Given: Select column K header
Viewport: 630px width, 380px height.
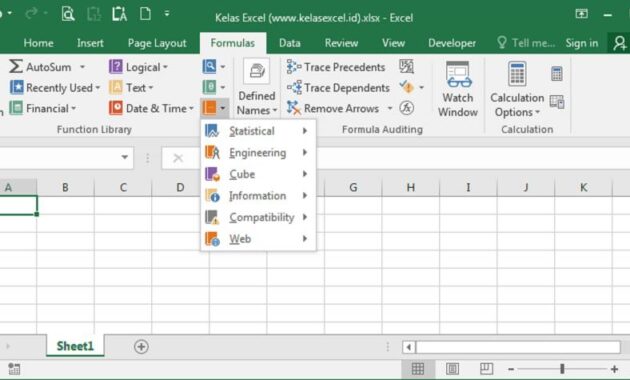Looking at the screenshot, I should point(583,187).
